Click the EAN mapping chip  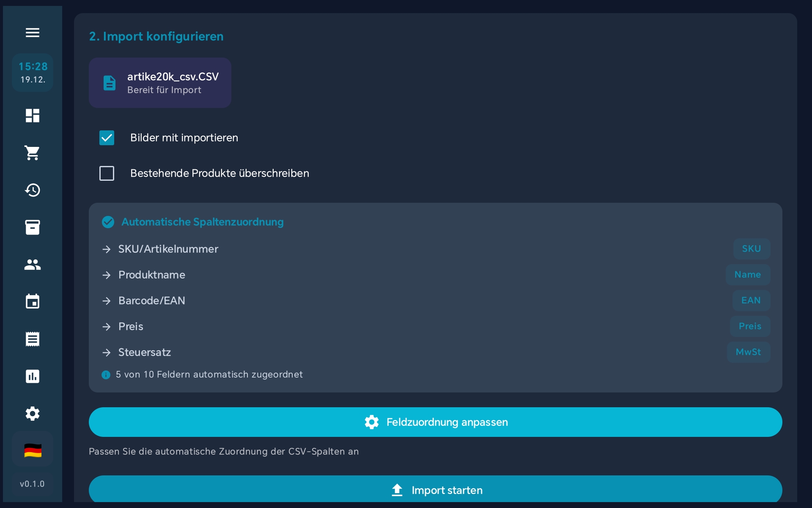pyautogui.click(x=751, y=301)
